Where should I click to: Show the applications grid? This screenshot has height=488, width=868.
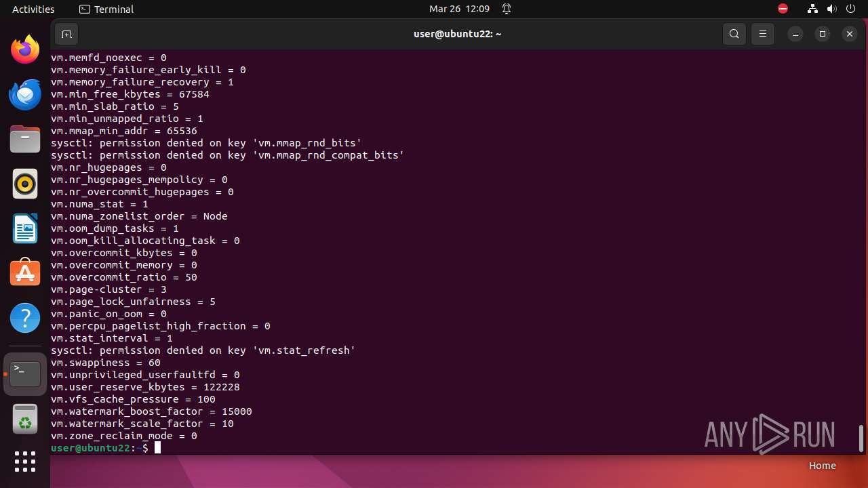(x=25, y=462)
